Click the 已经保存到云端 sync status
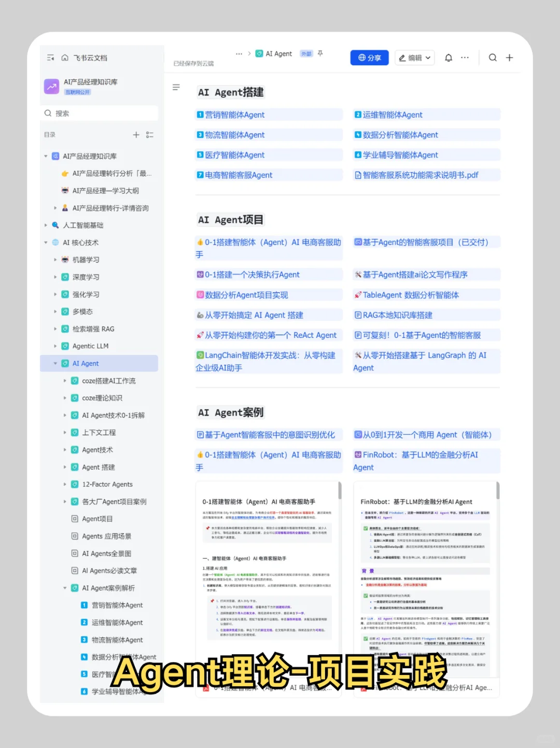560x748 pixels. pyautogui.click(x=192, y=63)
